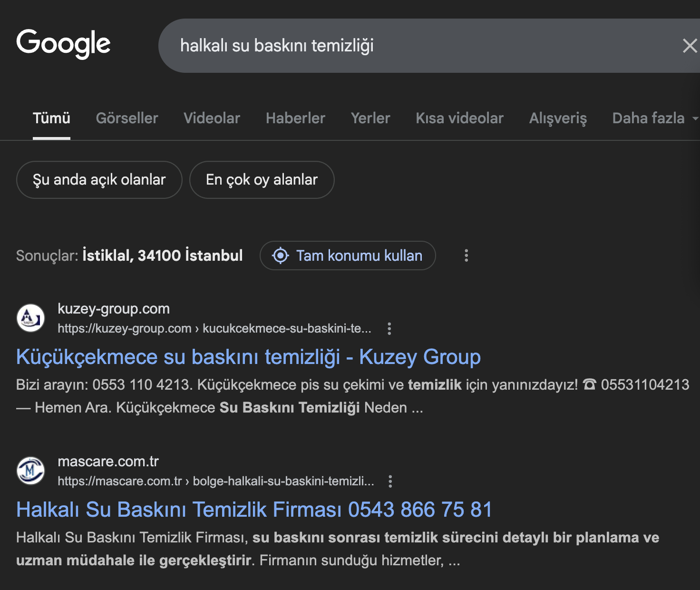The width and height of the screenshot is (700, 590).
Task: Select the Tümü tab
Action: [x=51, y=118]
